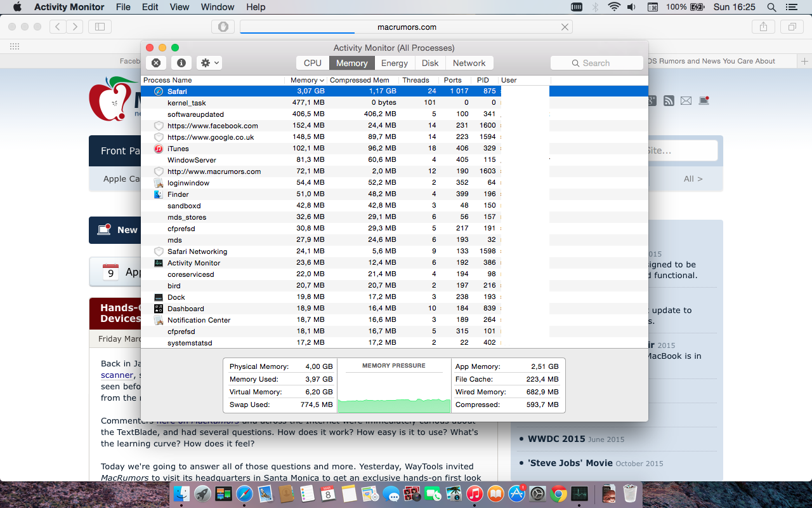Open the Trash in the Dock
The height and width of the screenshot is (508, 812).
[x=630, y=493]
